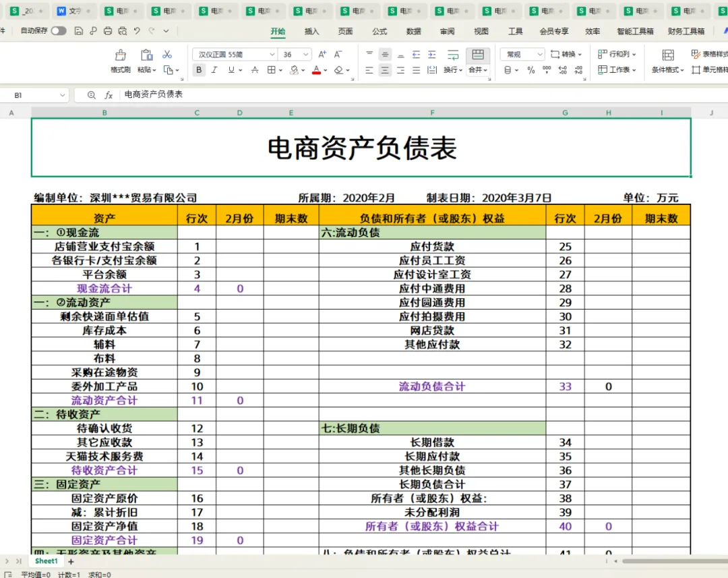Click the strikethrough icon
This screenshot has height=578, width=728.
coord(255,70)
